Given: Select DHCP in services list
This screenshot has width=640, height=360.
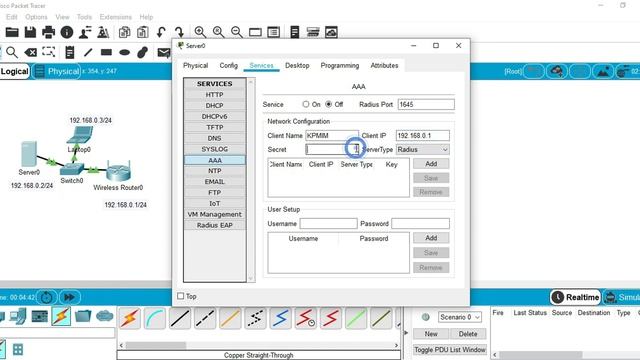Looking at the screenshot, I should [x=215, y=106].
